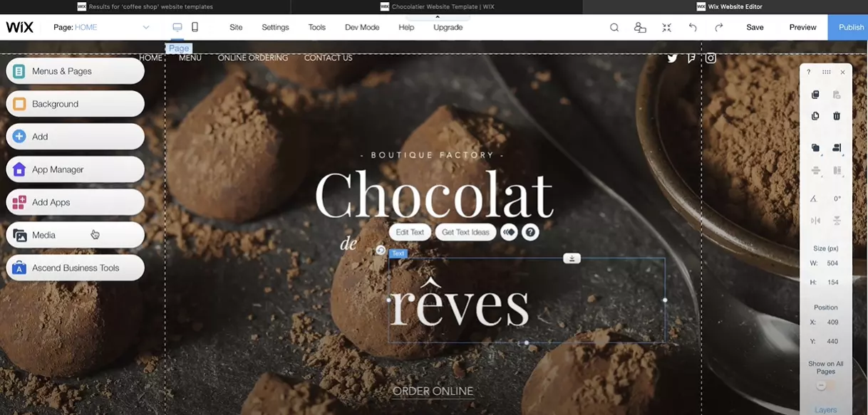The width and height of the screenshot is (868, 415).
Task: Click the blue Publish button
Action: coord(848,27)
